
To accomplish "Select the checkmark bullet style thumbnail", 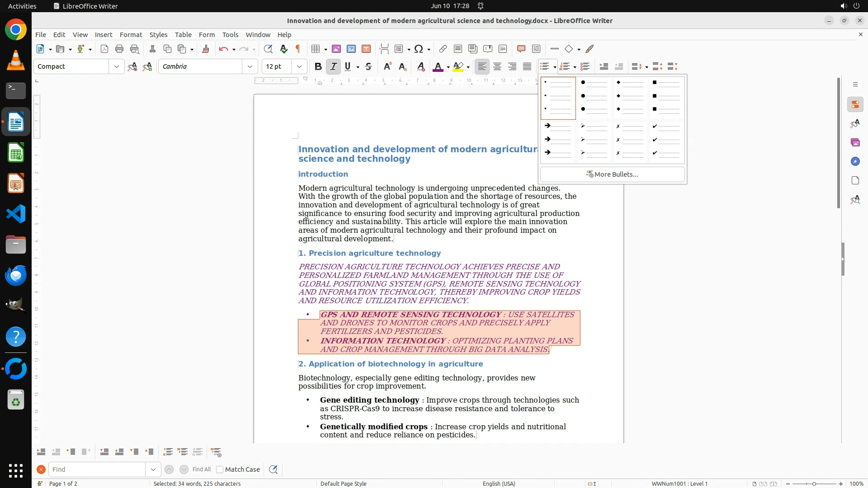I will tap(666, 140).
